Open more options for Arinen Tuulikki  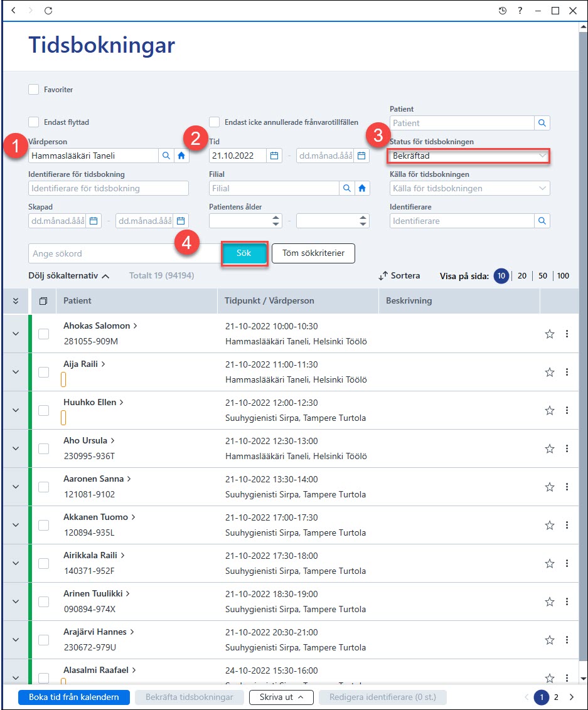(567, 601)
